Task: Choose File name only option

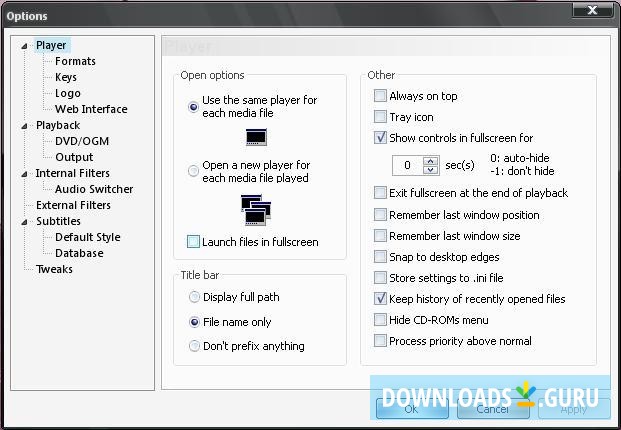Action: [x=194, y=322]
